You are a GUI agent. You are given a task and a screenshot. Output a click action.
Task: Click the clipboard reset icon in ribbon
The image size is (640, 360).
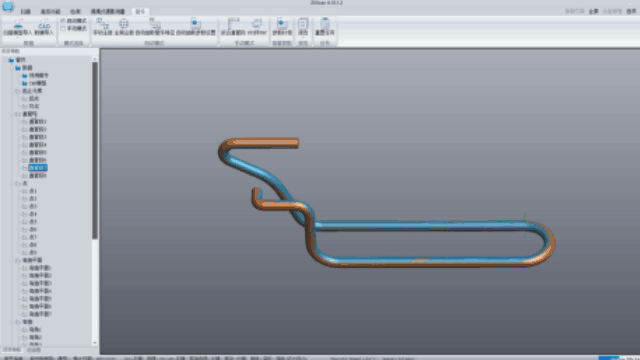coord(325,23)
